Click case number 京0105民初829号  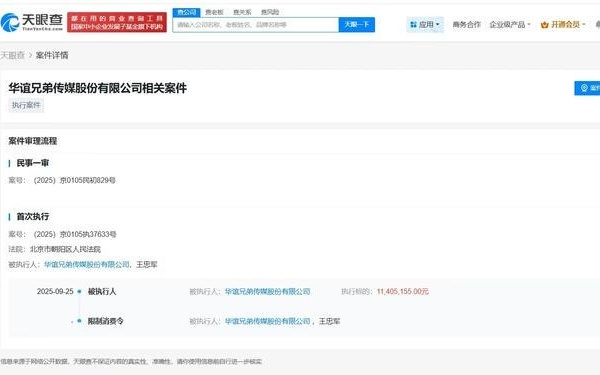click(x=75, y=180)
